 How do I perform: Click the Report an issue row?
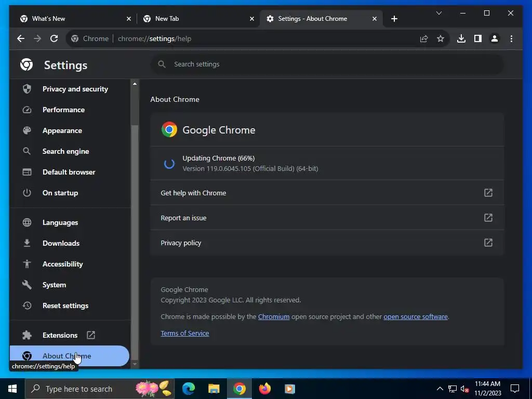click(327, 218)
